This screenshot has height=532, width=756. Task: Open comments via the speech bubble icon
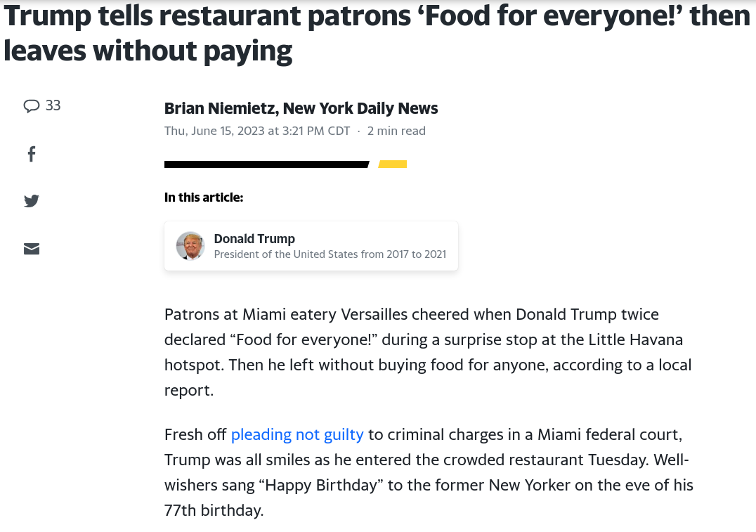coord(32,105)
